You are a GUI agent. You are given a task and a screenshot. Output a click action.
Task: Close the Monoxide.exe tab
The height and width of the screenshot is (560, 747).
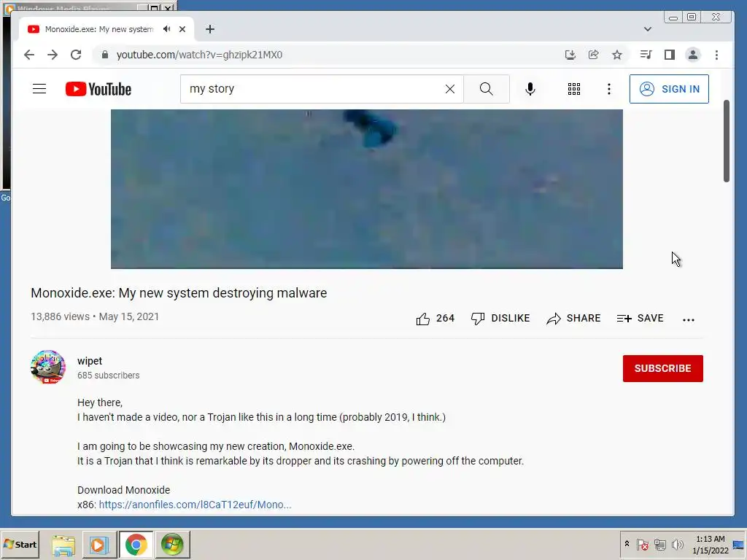[182, 29]
